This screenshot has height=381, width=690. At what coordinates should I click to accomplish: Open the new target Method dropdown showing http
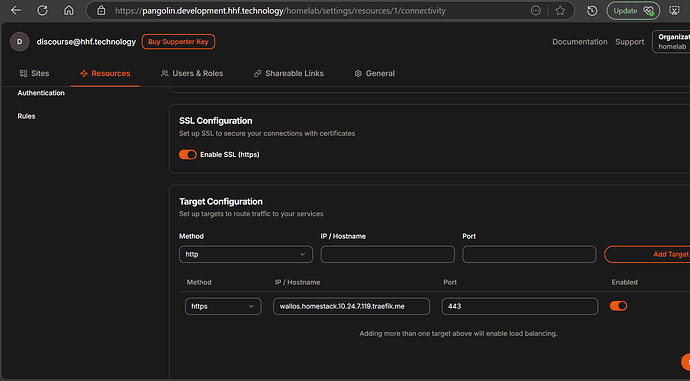(x=246, y=254)
